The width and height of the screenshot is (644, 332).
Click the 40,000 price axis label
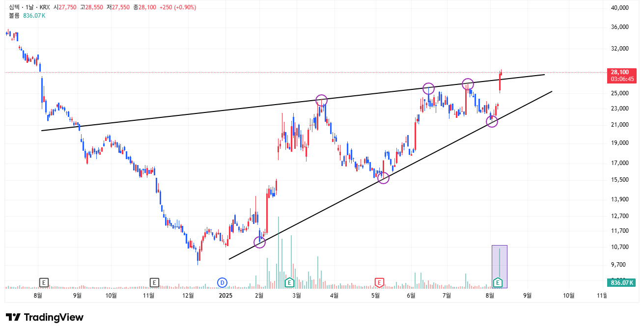pyautogui.click(x=620, y=8)
